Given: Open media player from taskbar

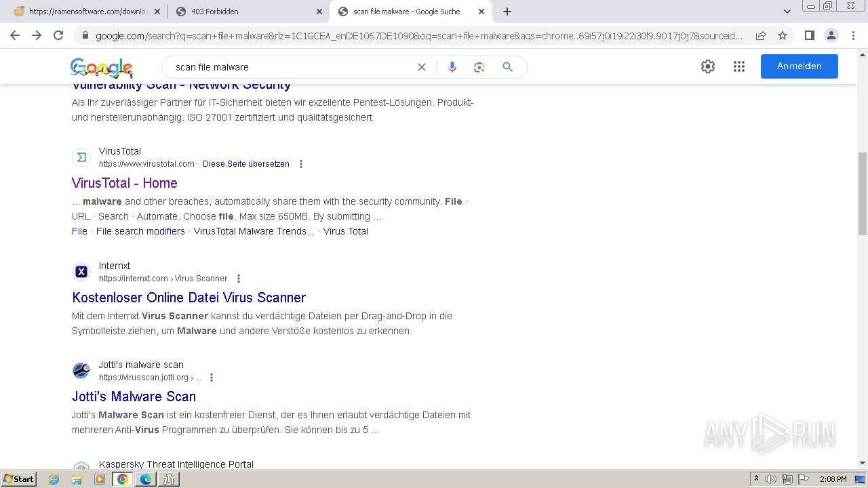Looking at the screenshot, I should (x=100, y=479).
